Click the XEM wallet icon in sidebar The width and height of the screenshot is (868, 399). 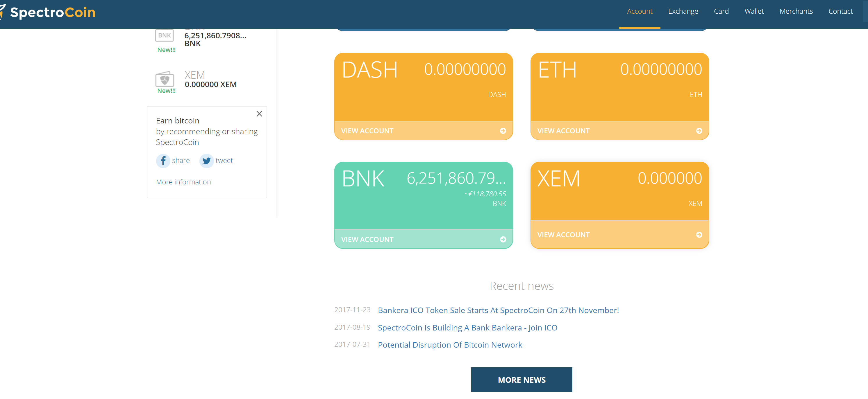(x=165, y=80)
